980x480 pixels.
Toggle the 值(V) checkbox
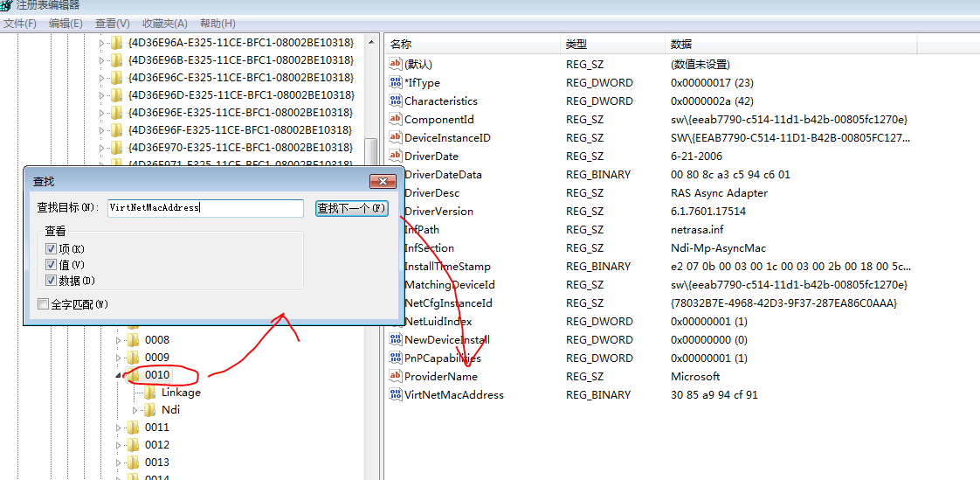pyautogui.click(x=51, y=265)
